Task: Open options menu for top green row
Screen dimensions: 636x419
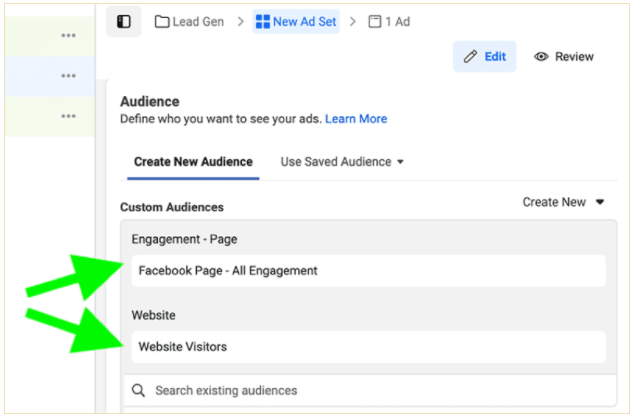Action: 69,36
